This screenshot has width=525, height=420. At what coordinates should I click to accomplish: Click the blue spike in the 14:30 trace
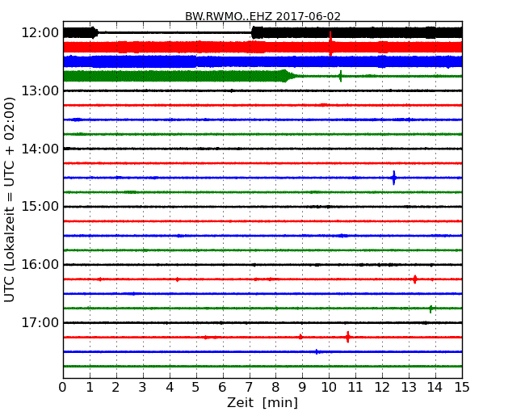[x=394, y=178]
